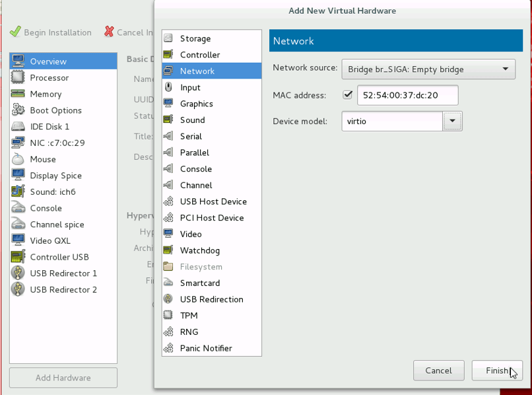Select the Panic Notifier icon
This screenshot has height=395, width=532.
click(x=168, y=348)
